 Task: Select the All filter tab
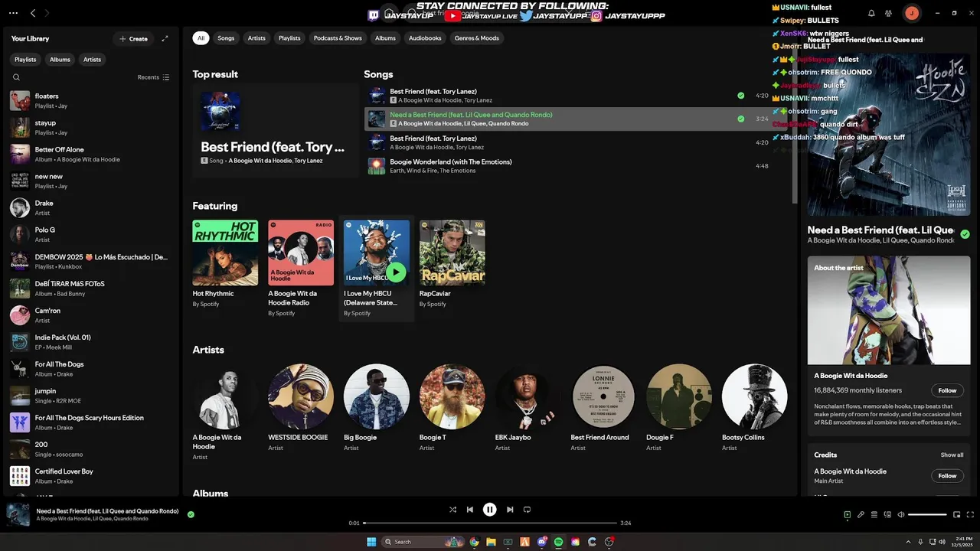(x=201, y=37)
